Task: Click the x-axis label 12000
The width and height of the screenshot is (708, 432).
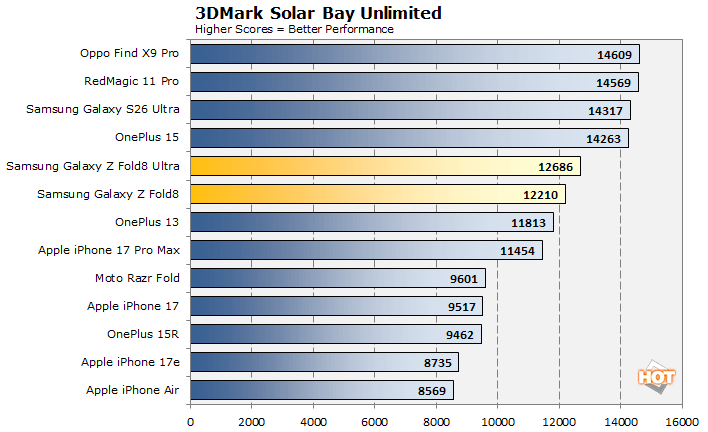Action: pos(559,422)
